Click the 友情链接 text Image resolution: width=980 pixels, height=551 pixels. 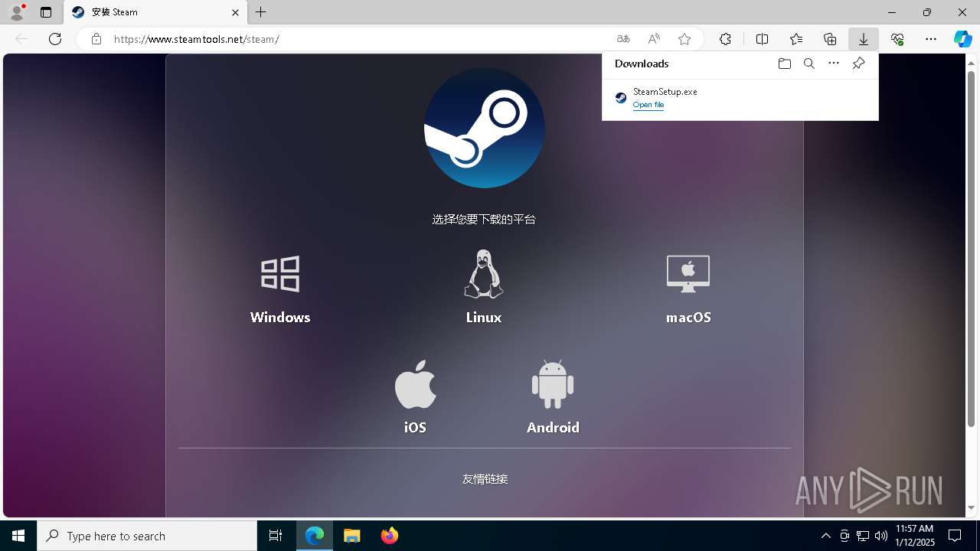[x=485, y=479]
